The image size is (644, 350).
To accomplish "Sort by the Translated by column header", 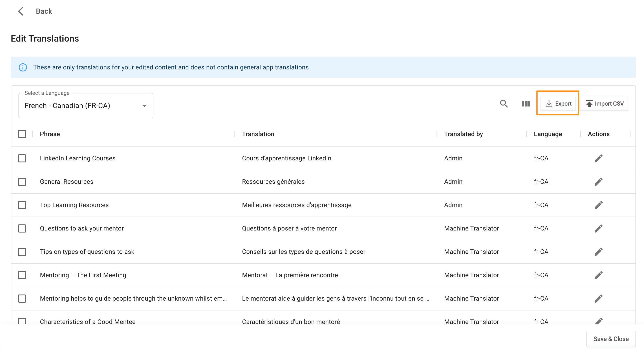I will click(463, 134).
